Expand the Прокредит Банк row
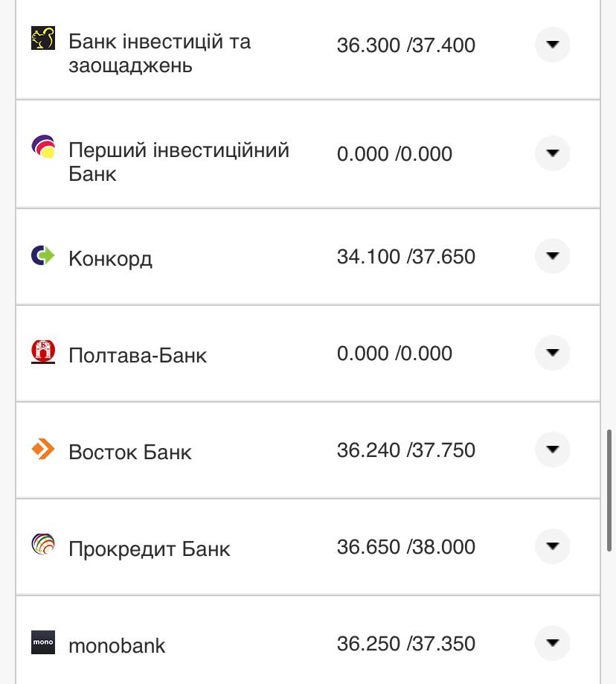This screenshot has height=684, width=616. click(552, 547)
